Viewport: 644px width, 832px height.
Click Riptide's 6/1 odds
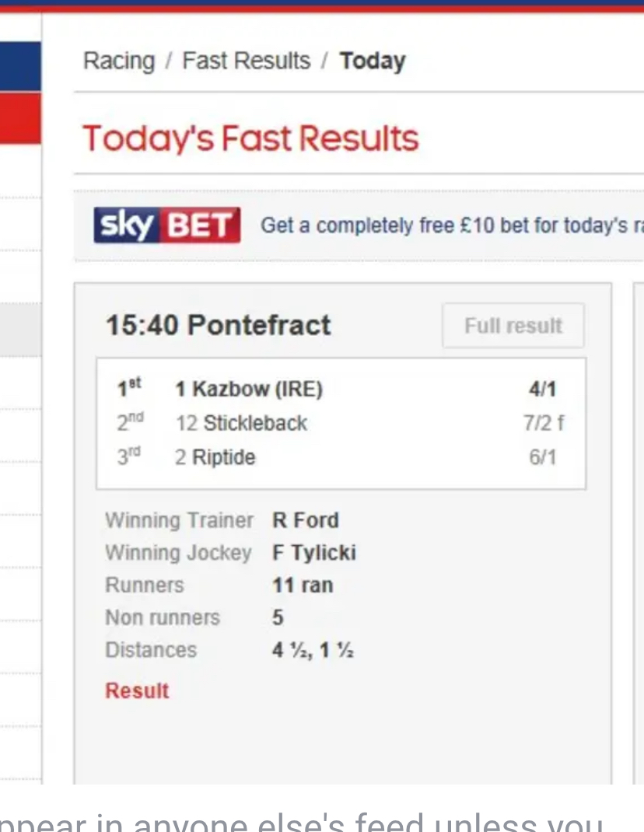tap(543, 457)
